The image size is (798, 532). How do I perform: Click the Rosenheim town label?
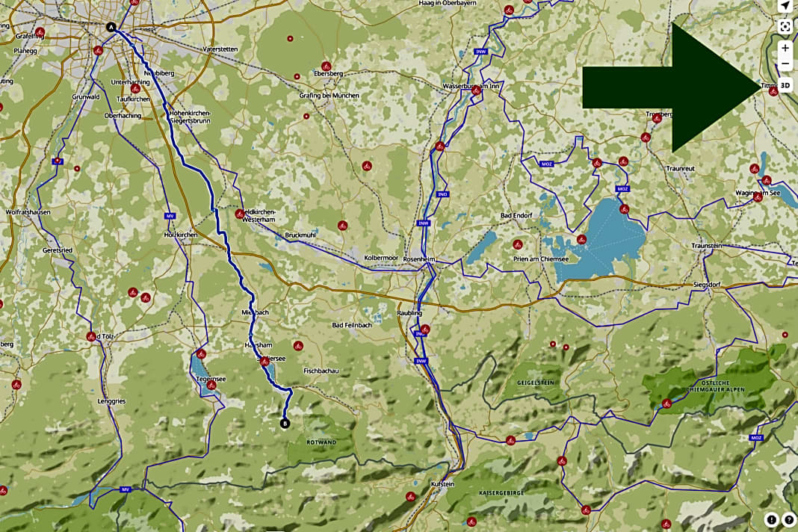pos(418,259)
